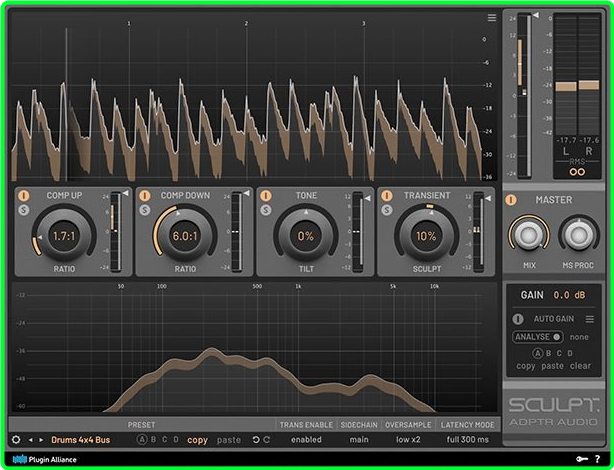Click the TONE tilt knob showing 0%
The height and width of the screenshot is (470, 614).
pos(306,236)
